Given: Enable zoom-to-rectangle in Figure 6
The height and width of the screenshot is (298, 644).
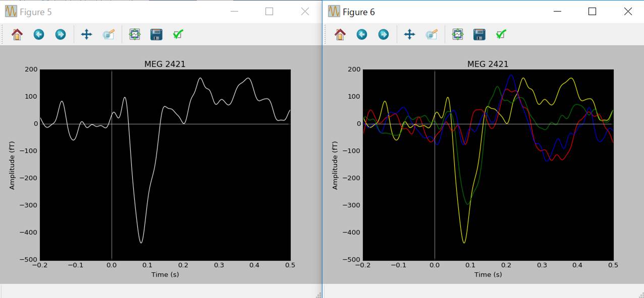Looking at the screenshot, I should point(432,34).
